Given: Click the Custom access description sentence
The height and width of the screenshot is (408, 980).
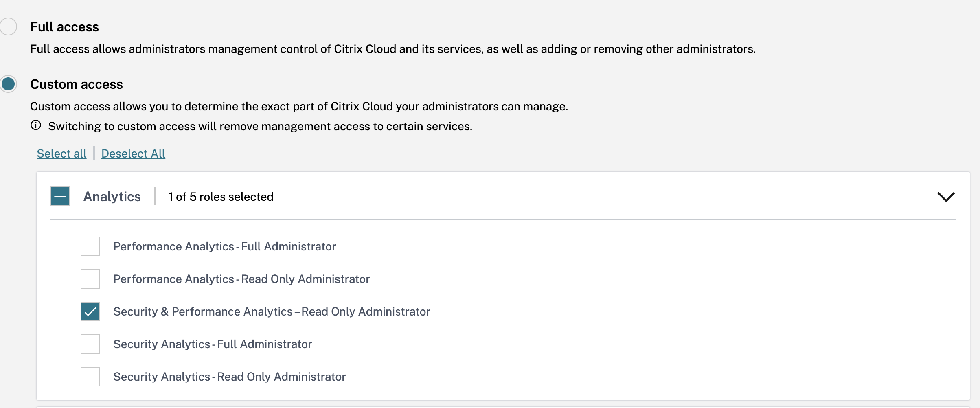Looking at the screenshot, I should click(299, 107).
